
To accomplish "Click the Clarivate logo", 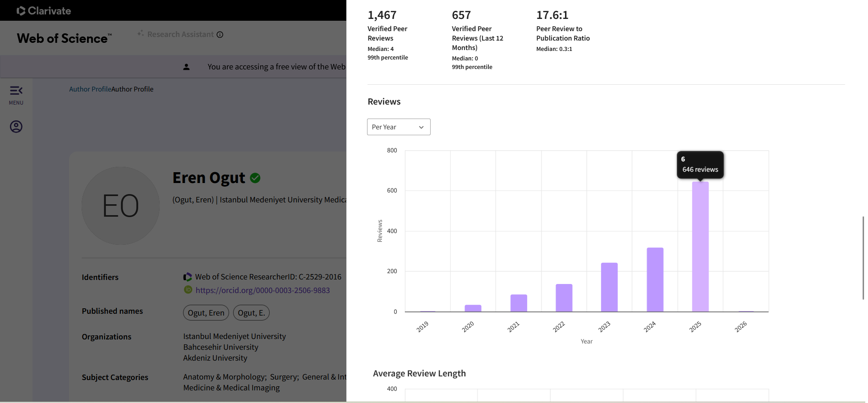I will [x=44, y=11].
